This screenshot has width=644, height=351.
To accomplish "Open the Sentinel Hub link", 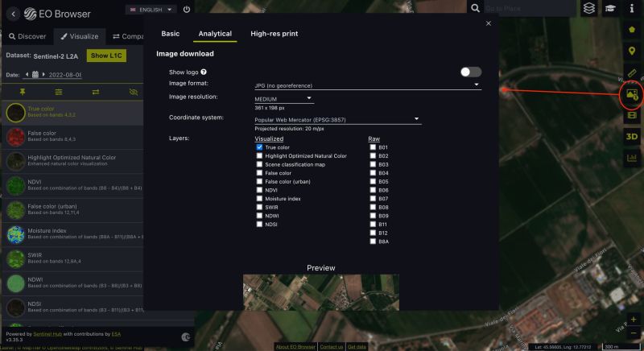I will [47, 334].
